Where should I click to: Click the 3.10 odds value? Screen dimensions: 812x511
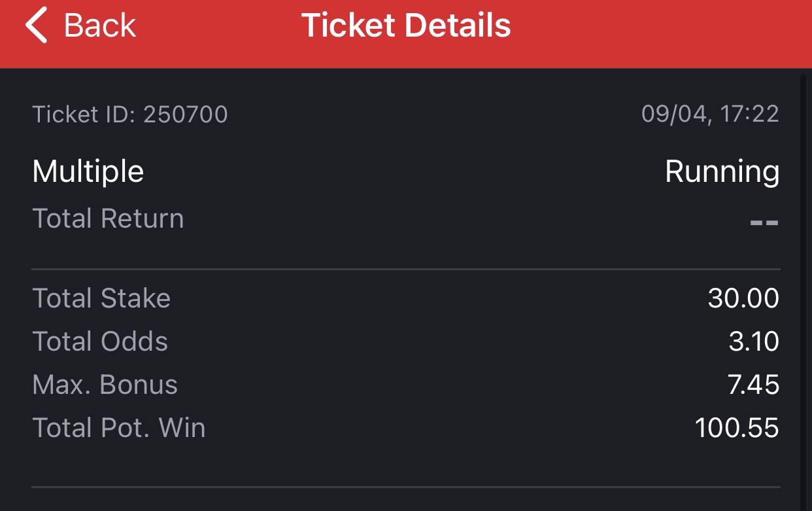click(754, 342)
